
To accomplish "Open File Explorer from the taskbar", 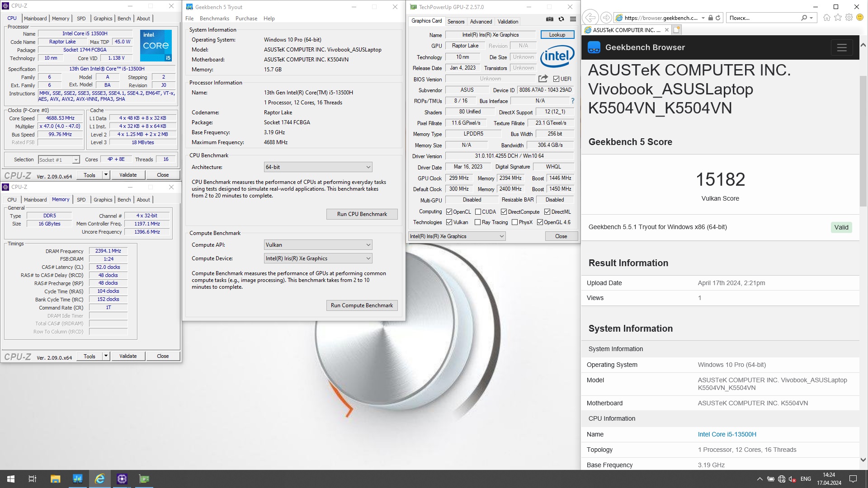I will 55,479.
